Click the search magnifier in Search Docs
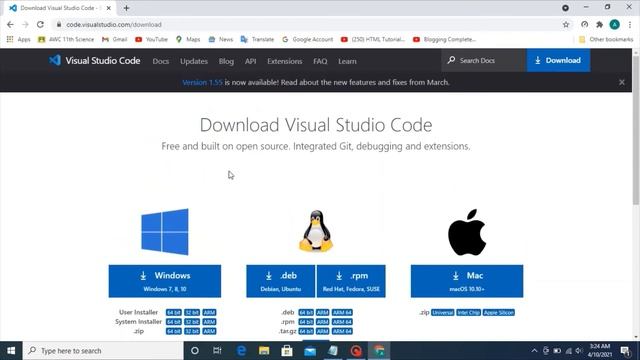This screenshot has height=360, width=640. [451, 60]
